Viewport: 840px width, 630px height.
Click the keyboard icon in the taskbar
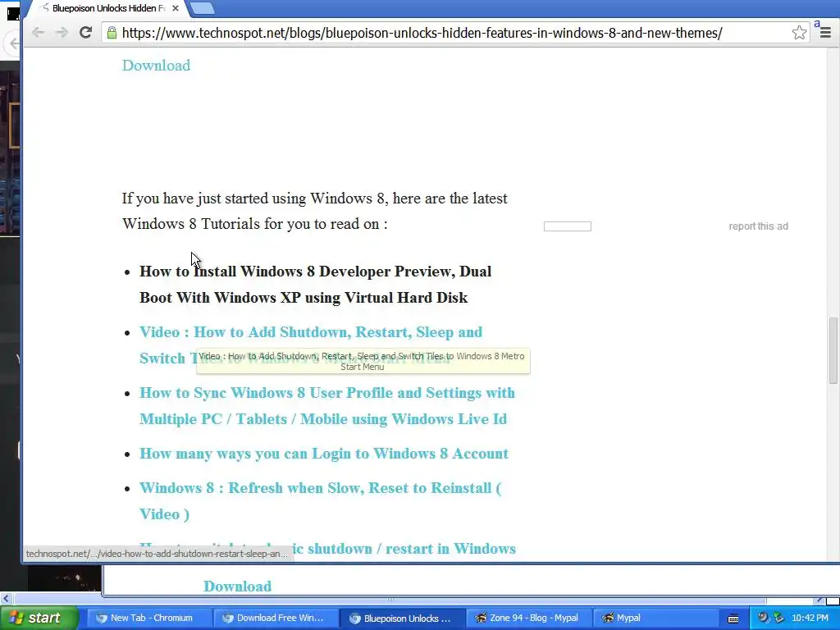pos(733,619)
